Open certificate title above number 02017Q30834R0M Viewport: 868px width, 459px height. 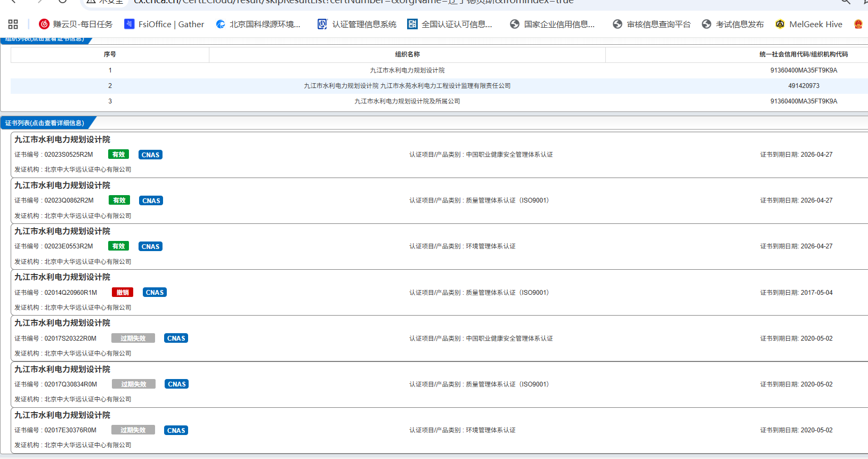pyautogui.click(x=62, y=369)
